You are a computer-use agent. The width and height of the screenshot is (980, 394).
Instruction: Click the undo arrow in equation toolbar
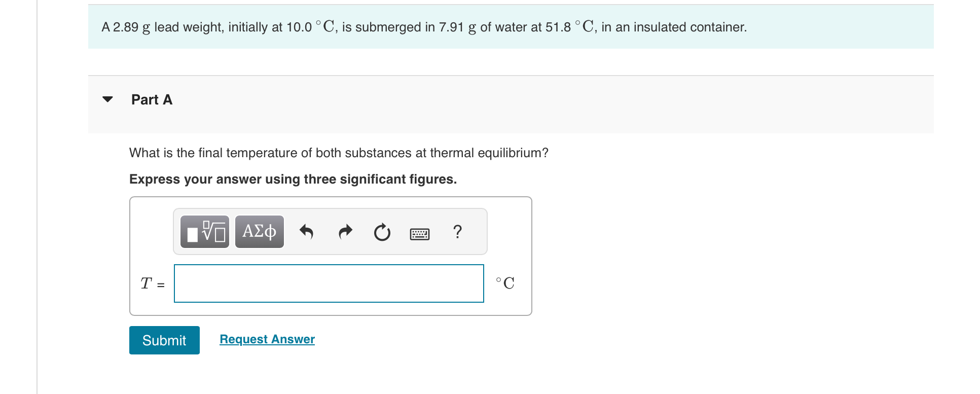[306, 232]
